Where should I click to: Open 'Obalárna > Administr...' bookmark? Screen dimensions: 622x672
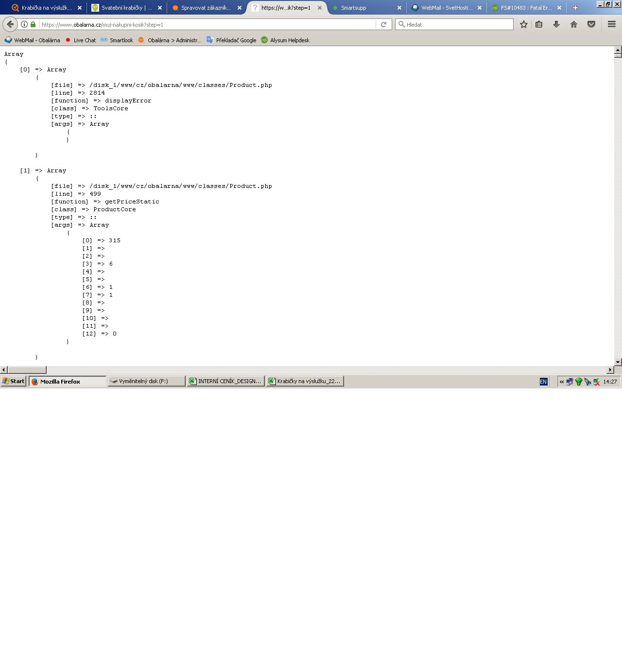coord(170,40)
